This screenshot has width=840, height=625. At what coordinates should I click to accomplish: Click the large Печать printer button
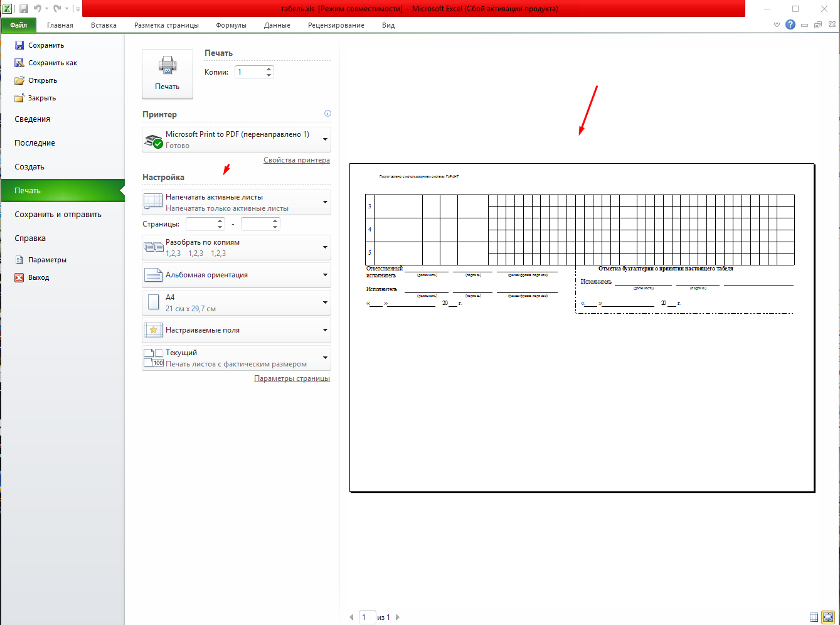point(167,74)
